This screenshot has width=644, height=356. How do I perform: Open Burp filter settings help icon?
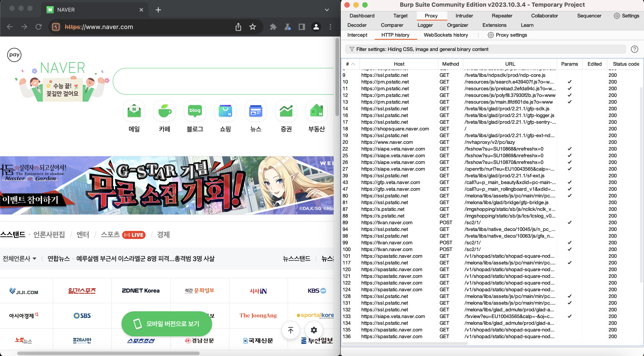(x=634, y=49)
